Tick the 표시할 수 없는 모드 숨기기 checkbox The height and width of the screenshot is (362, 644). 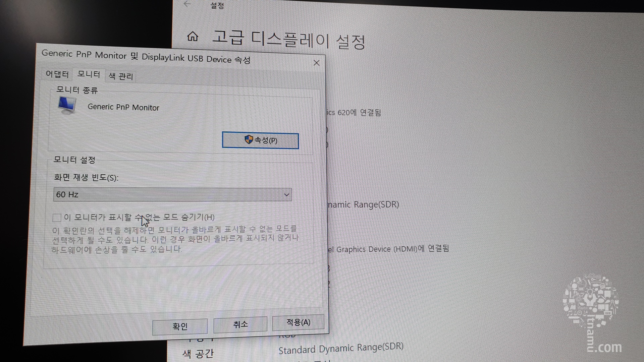click(57, 218)
